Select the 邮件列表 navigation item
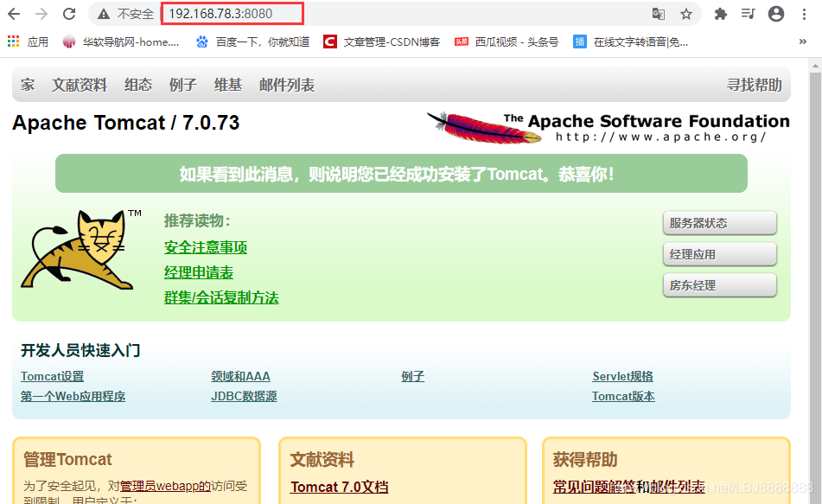 (287, 85)
